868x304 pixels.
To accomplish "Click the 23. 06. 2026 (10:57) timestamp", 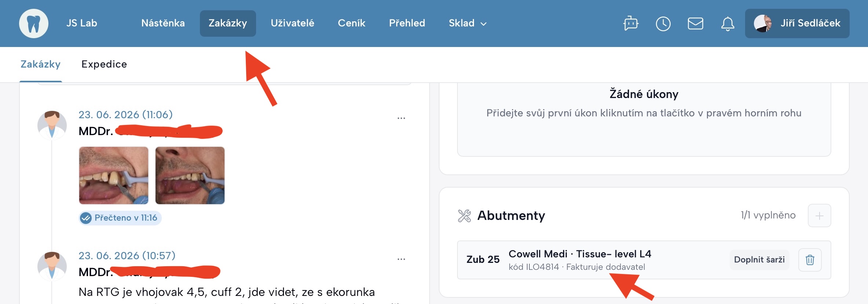I will tap(127, 256).
